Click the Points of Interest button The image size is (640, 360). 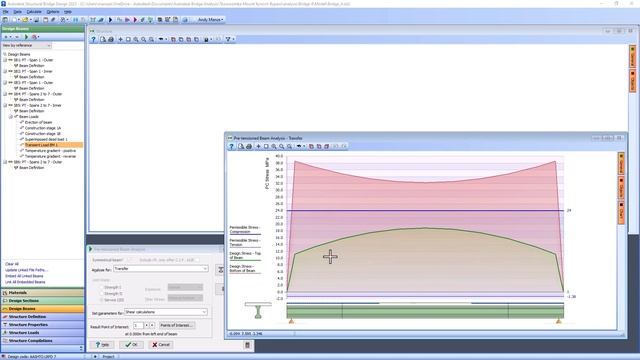[x=176, y=326]
